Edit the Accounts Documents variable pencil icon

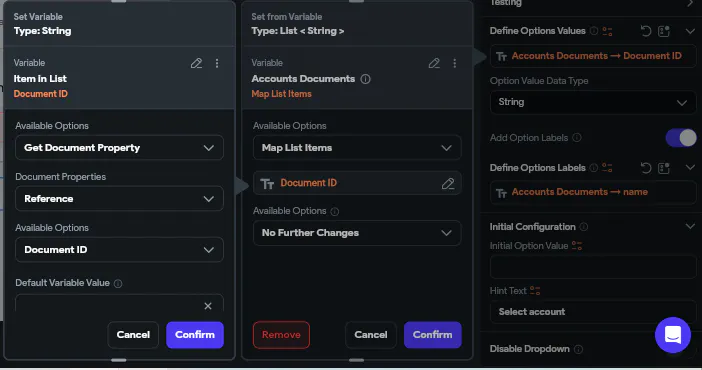(x=434, y=63)
